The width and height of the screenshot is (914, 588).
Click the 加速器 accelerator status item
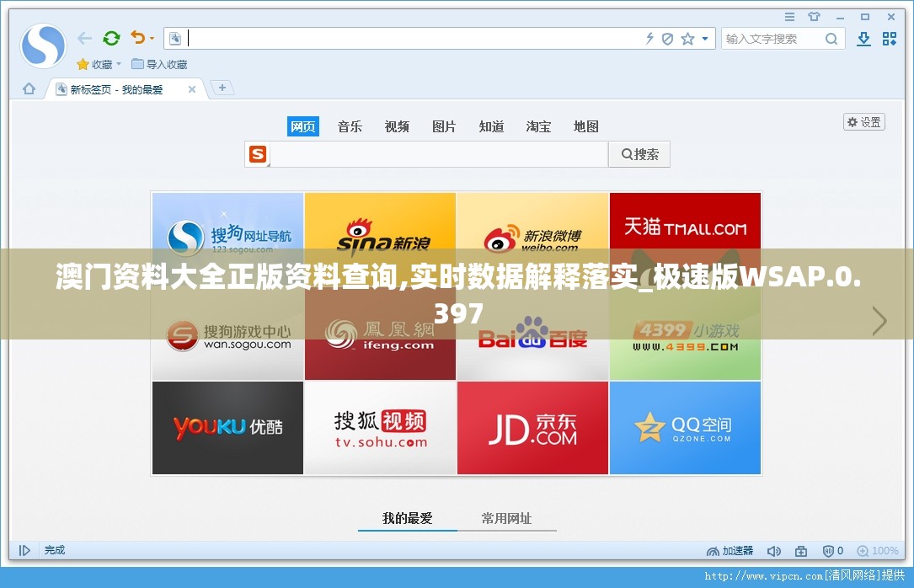tap(730, 551)
